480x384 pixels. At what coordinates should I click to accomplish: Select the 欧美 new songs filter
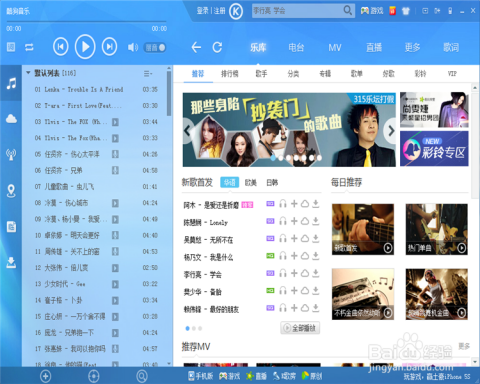251,183
